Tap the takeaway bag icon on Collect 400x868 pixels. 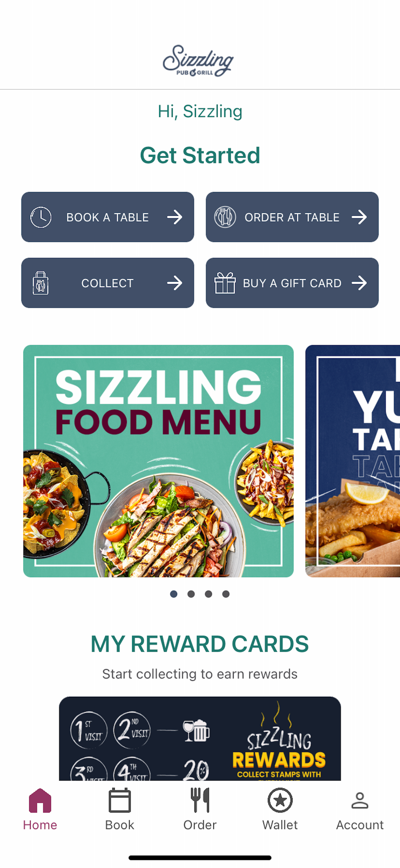pos(41,283)
